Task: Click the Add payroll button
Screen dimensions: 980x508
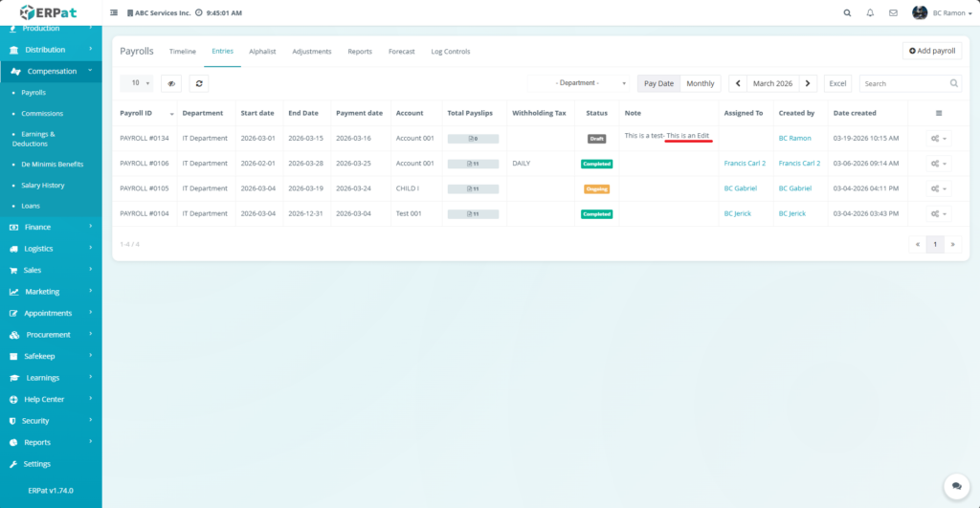Action: tap(931, 51)
